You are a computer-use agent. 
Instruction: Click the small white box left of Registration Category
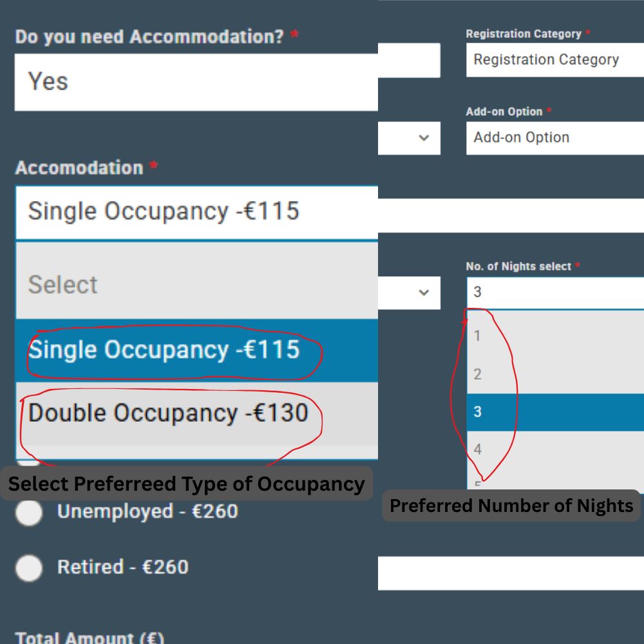[410, 61]
